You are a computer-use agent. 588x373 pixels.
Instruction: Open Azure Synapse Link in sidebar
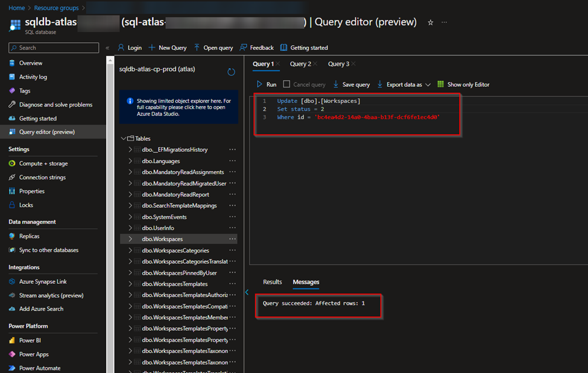pyautogui.click(x=42, y=281)
